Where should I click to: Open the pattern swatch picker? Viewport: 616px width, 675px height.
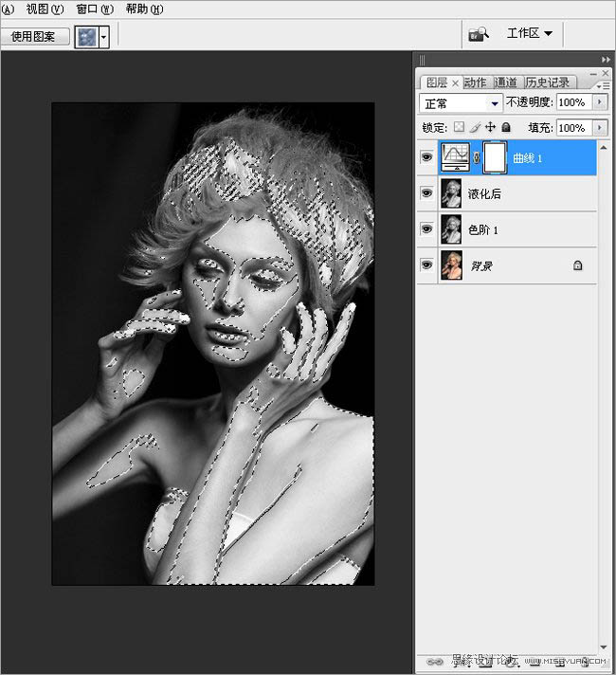pos(103,37)
